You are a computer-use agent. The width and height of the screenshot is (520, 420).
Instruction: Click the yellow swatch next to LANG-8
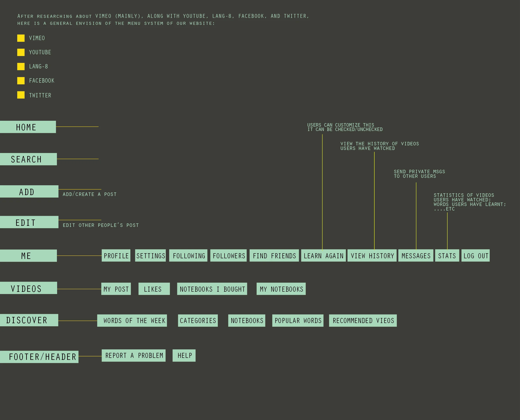tap(21, 66)
